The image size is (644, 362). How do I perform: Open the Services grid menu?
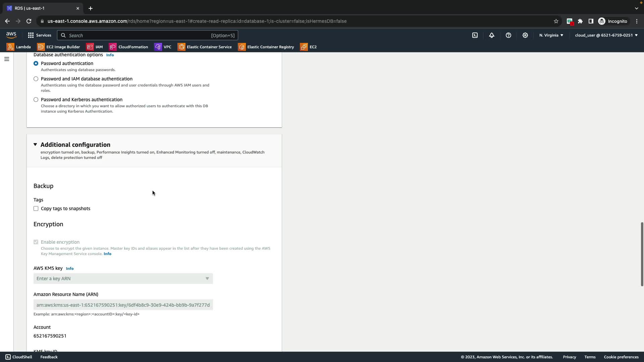pyautogui.click(x=39, y=35)
